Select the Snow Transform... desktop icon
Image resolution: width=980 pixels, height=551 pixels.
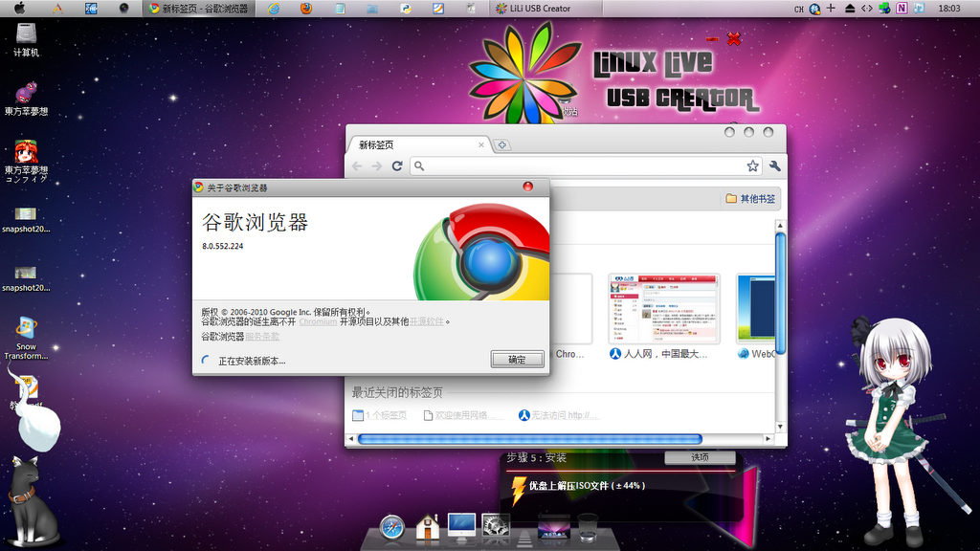[26, 338]
